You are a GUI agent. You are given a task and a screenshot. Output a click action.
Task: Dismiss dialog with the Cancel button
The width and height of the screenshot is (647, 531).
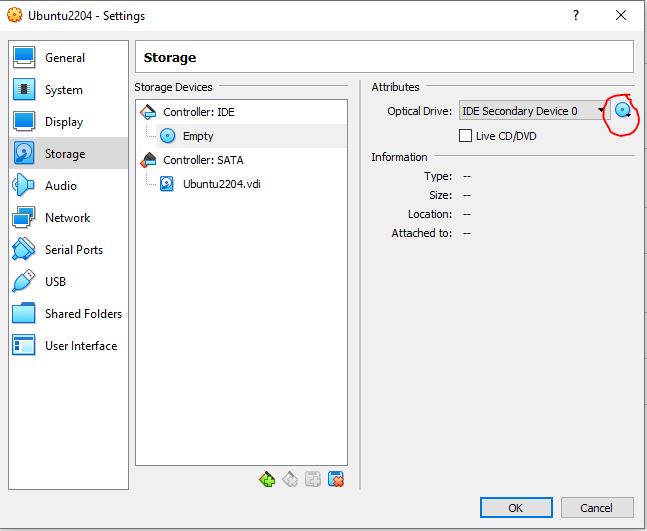tap(597, 507)
